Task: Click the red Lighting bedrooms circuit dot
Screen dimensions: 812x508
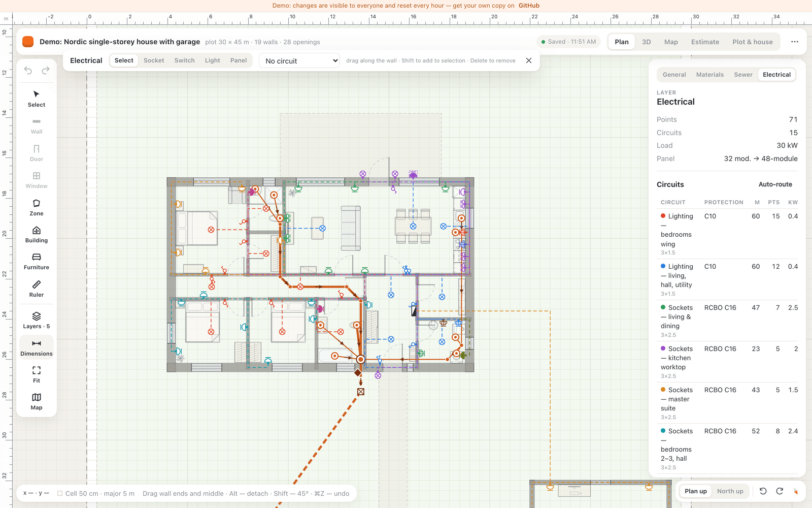Action: pyautogui.click(x=663, y=216)
